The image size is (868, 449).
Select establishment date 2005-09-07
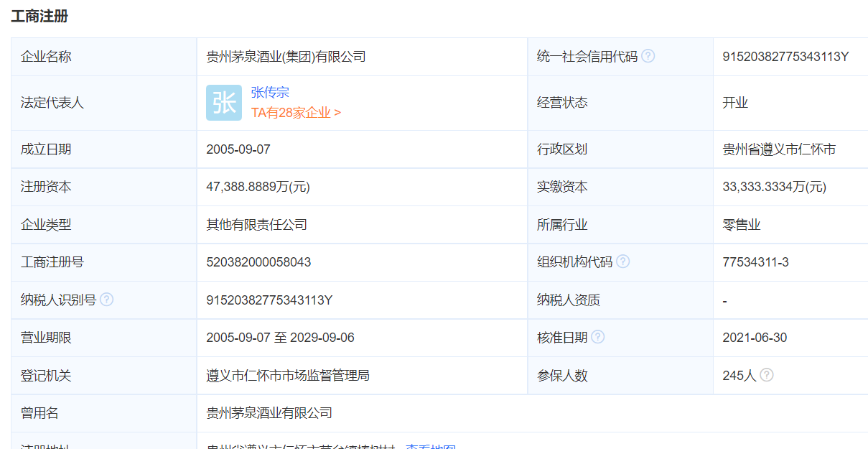[238, 149]
